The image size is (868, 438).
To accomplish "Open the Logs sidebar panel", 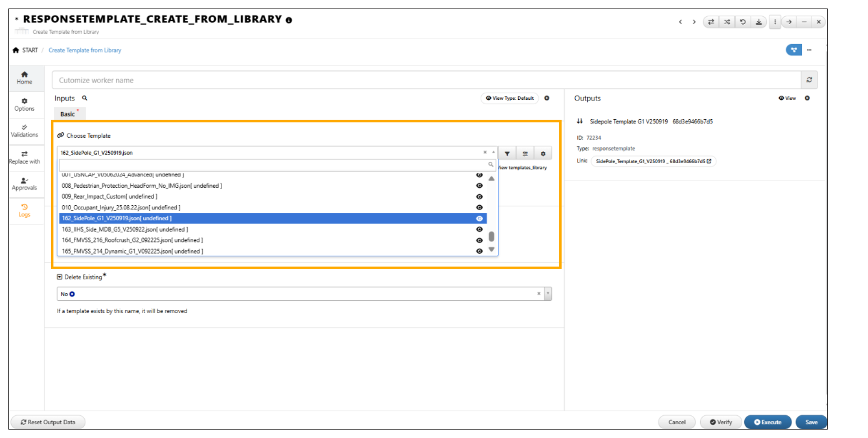I will 25,210.
